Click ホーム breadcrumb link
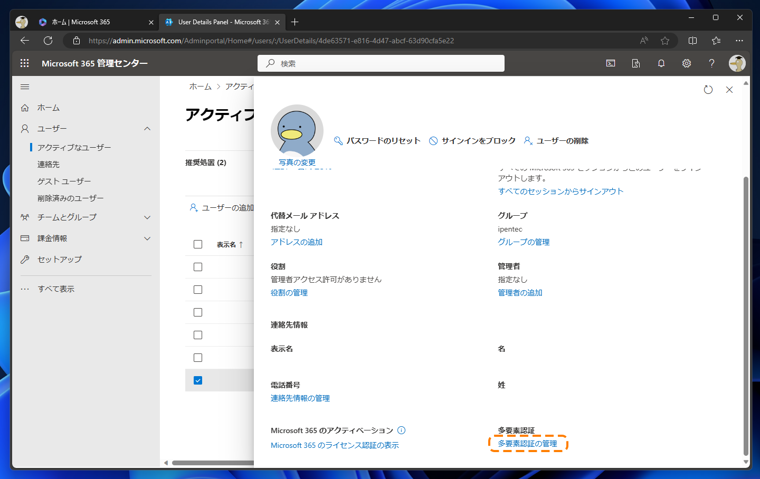Viewport: 760px width, 479px height. tap(200, 86)
